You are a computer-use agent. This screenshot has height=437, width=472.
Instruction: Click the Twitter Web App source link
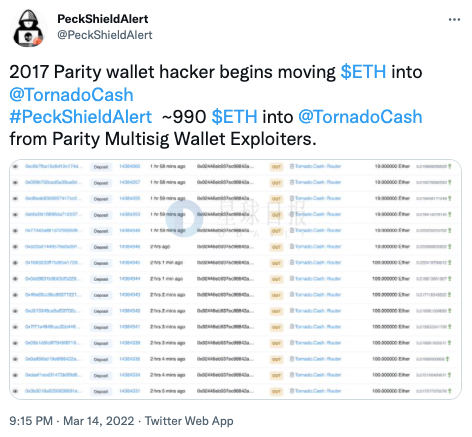(x=189, y=421)
